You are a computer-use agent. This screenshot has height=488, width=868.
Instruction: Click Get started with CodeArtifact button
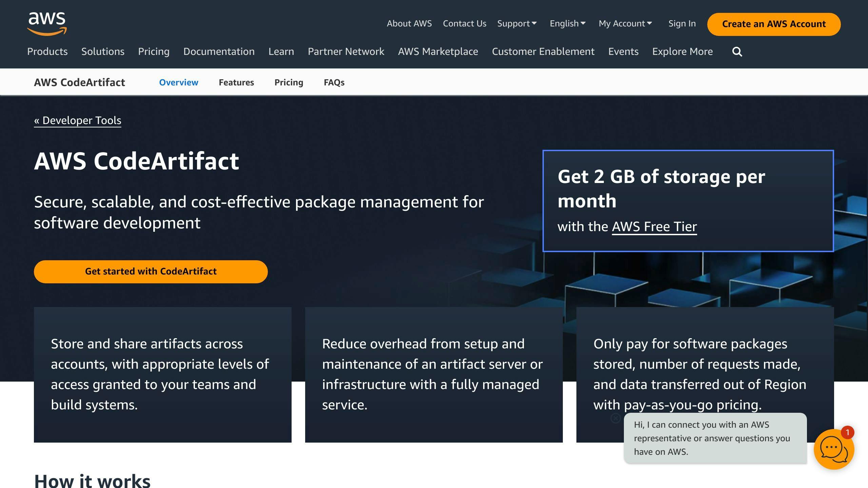coord(151,272)
